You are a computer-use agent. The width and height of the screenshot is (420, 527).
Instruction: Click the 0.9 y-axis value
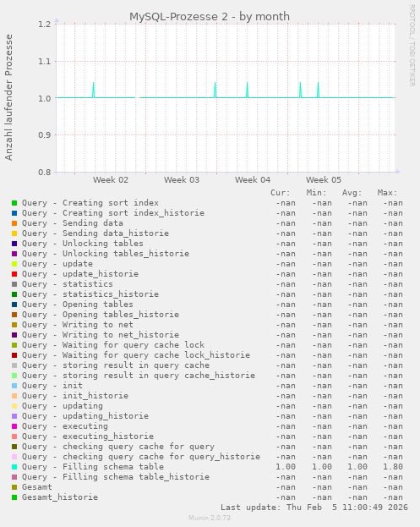44,135
